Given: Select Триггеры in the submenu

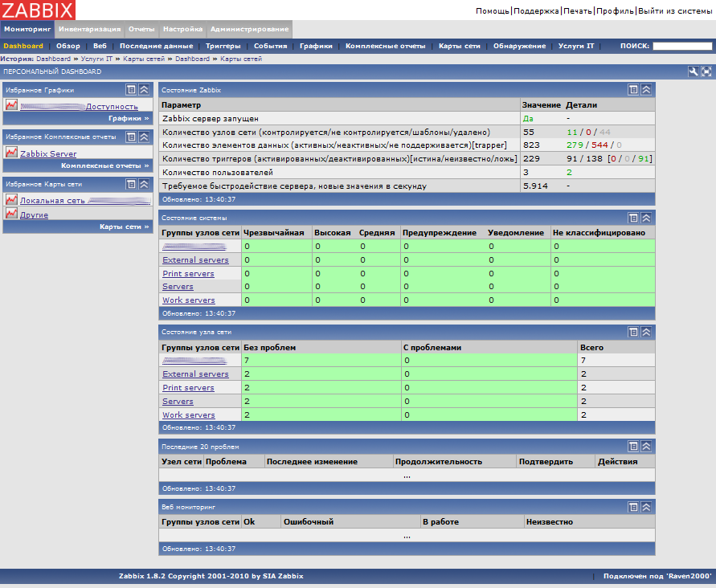Looking at the screenshot, I should pos(223,46).
